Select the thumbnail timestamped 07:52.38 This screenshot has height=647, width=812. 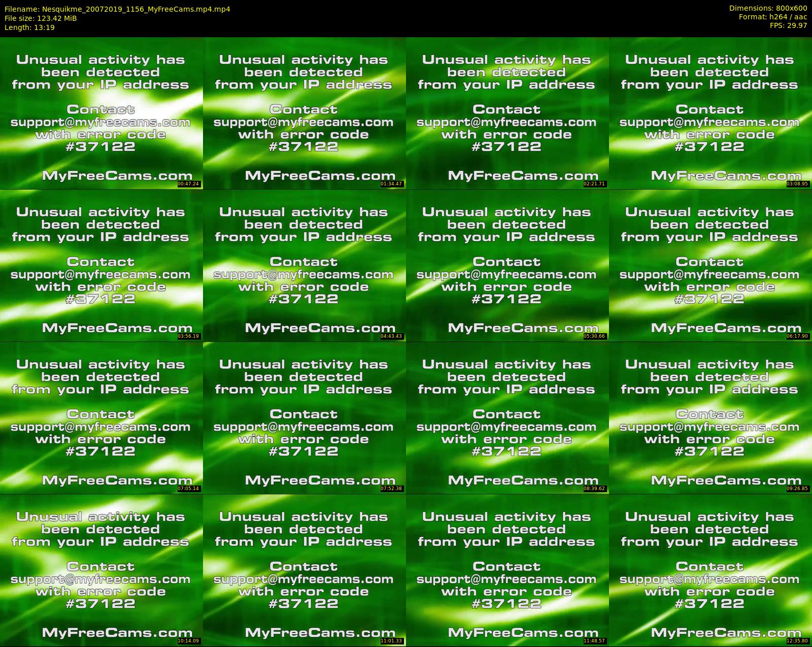coord(304,417)
